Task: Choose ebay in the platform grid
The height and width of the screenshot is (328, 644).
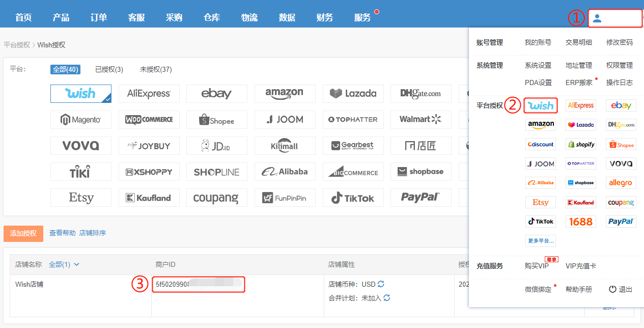Action: pos(217,94)
